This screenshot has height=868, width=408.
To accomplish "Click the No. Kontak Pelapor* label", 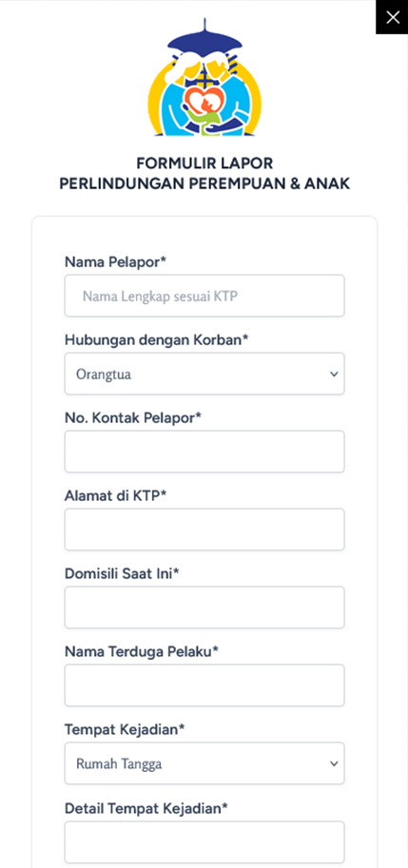I will 133,417.
